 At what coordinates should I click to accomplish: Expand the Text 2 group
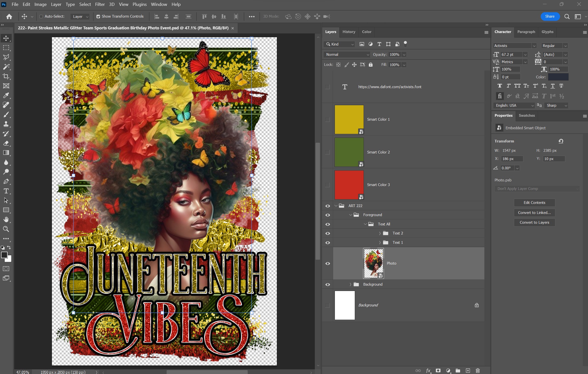pos(380,233)
